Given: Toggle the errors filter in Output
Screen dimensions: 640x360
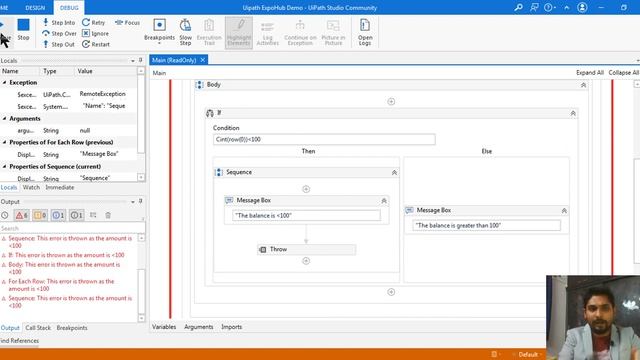Looking at the screenshot, I should coord(21,215).
